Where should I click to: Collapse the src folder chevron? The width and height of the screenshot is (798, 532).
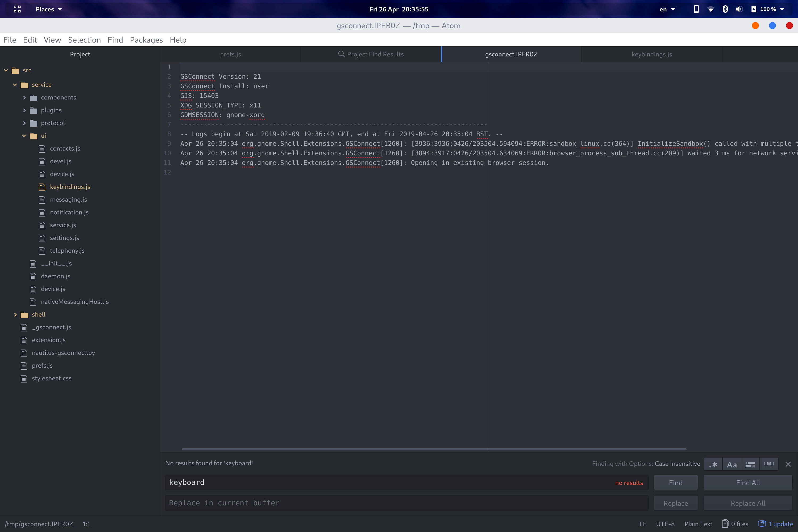click(x=6, y=70)
